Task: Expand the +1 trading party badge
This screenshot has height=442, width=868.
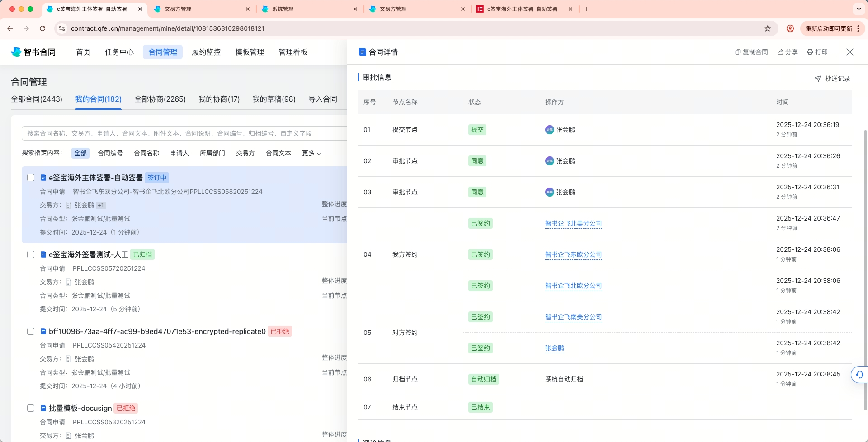Action: click(x=101, y=205)
